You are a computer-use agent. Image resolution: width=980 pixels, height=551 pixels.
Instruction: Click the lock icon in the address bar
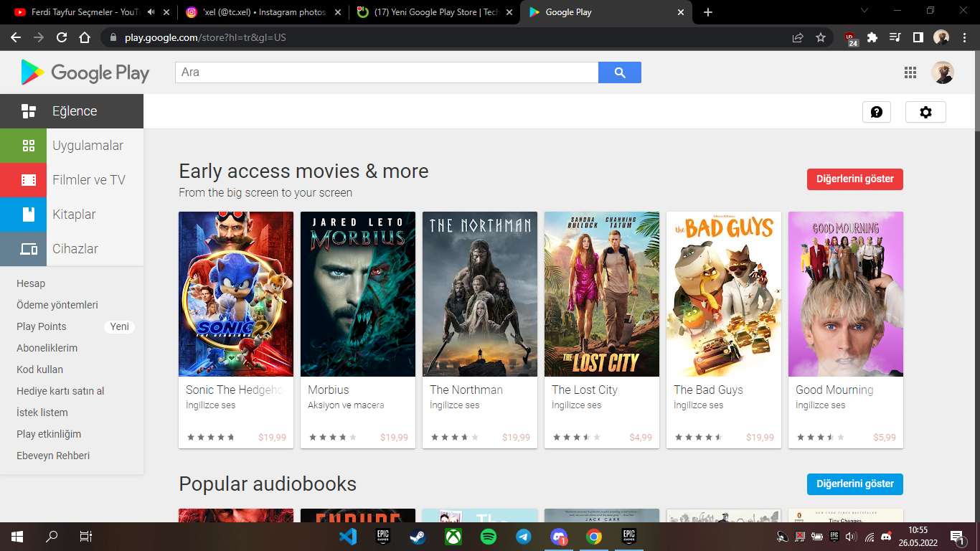click(x=113, y=37)
